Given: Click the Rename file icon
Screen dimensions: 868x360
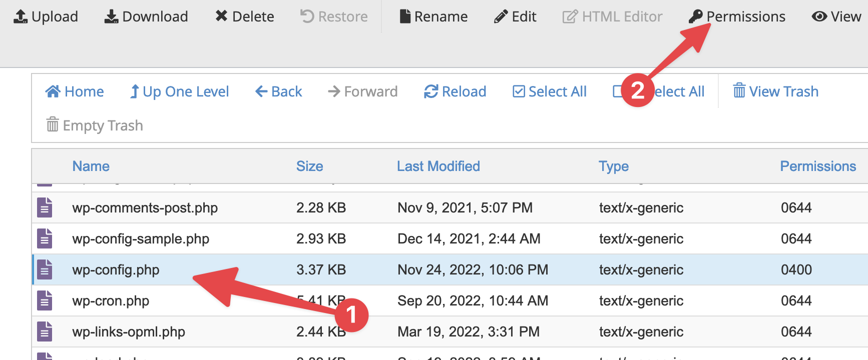Looking at the screenshot, I should click(x=405, y=16).
